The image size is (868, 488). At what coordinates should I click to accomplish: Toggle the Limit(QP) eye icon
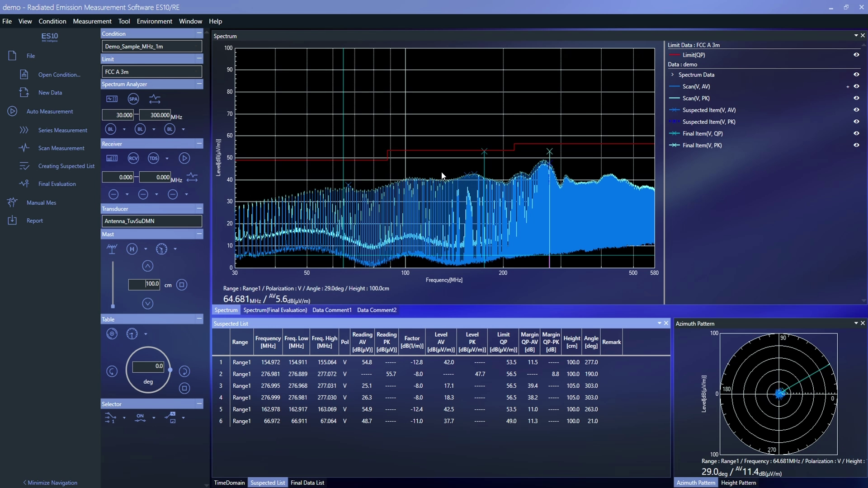857,54
